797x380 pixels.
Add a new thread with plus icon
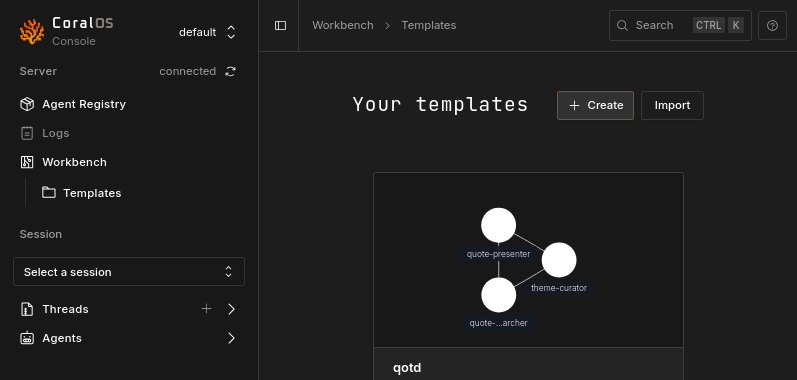coord(206,309)
